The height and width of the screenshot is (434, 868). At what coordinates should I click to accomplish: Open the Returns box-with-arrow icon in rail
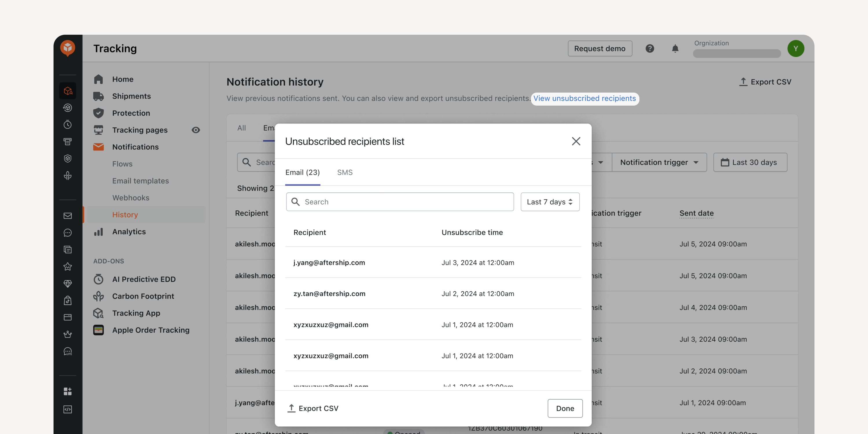click(x=68, y=108)
